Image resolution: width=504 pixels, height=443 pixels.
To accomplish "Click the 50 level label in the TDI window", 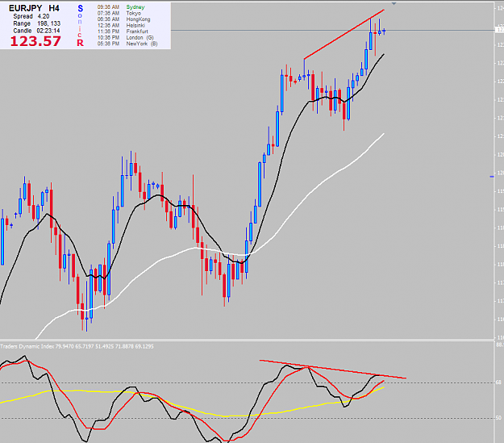I will coord(498,418).
